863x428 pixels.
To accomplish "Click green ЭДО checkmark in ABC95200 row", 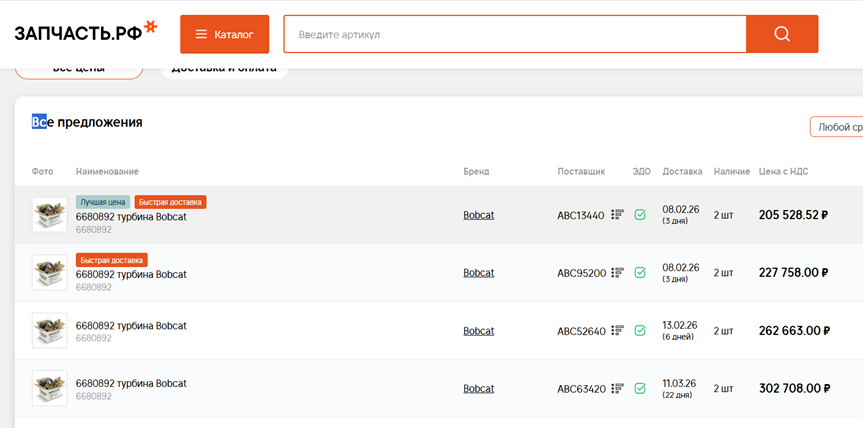I will point(640,272).
